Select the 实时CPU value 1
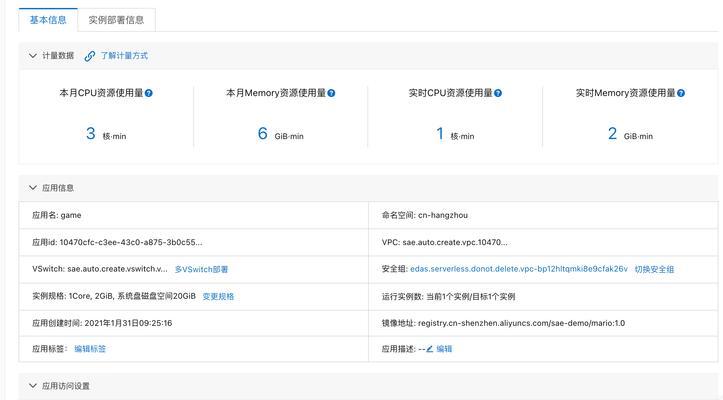This screenshot has width=723, height=400. click(x=440, y=134)
